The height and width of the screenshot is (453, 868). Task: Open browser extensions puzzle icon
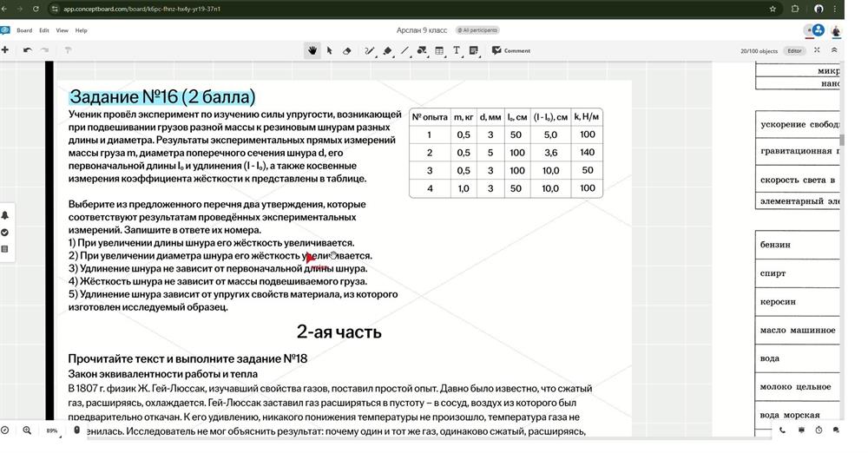[x=795, y=9]
